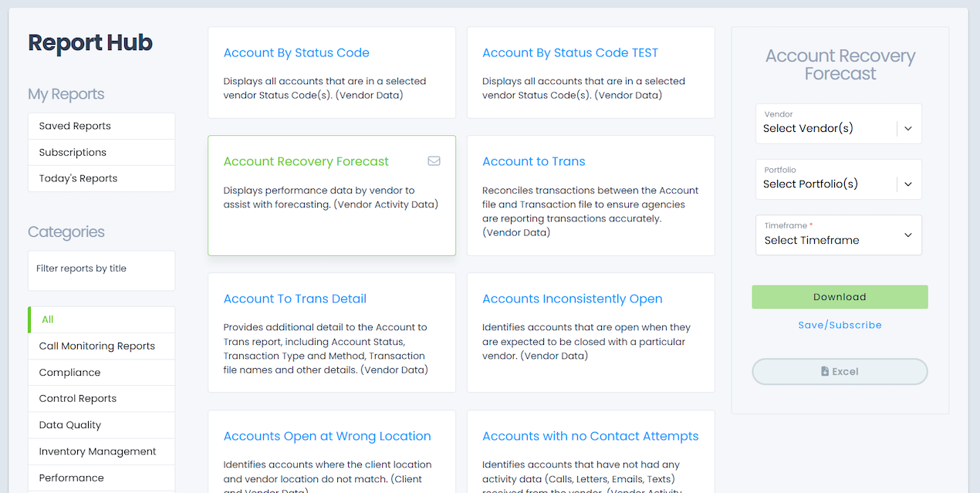Click the Filter reports by title field
The height and width of the screenshot is (493, 980).
pyautogui.click(x=101, y=269)
